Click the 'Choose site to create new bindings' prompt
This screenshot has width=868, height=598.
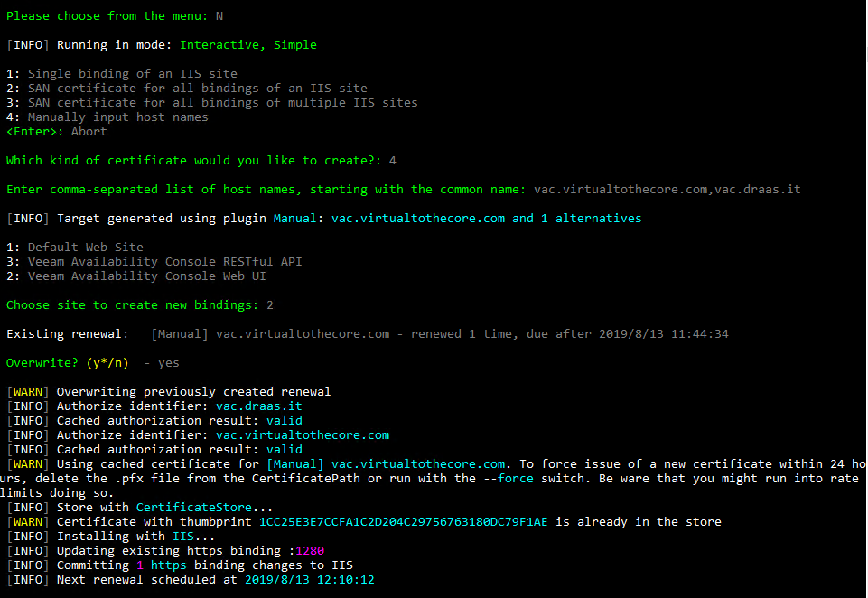click(132, 305)
